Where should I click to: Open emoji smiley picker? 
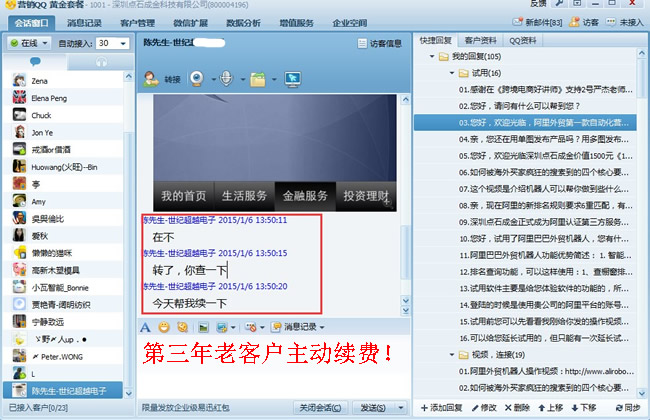(164, 327)
